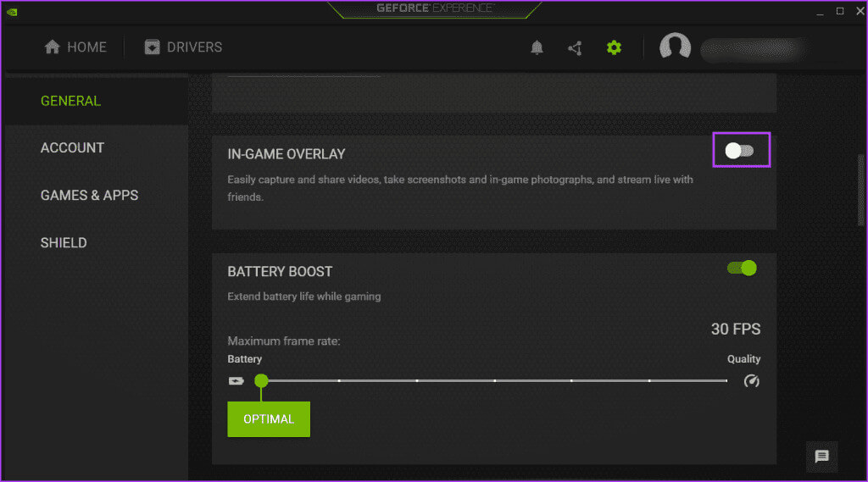868x482 pixels.
Task: Select the General settings section
Action: [x=97, y=101]
